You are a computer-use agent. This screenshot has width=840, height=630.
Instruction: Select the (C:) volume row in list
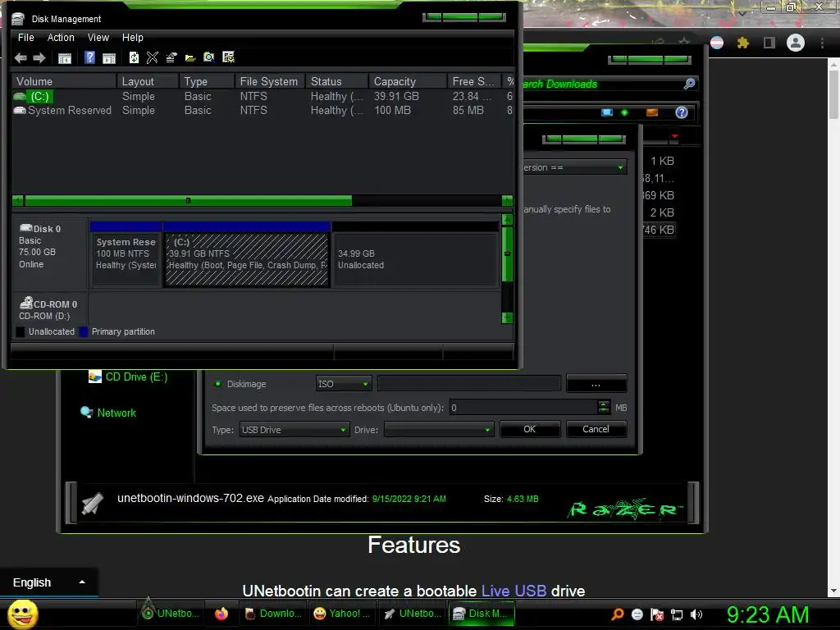(262, 97)
